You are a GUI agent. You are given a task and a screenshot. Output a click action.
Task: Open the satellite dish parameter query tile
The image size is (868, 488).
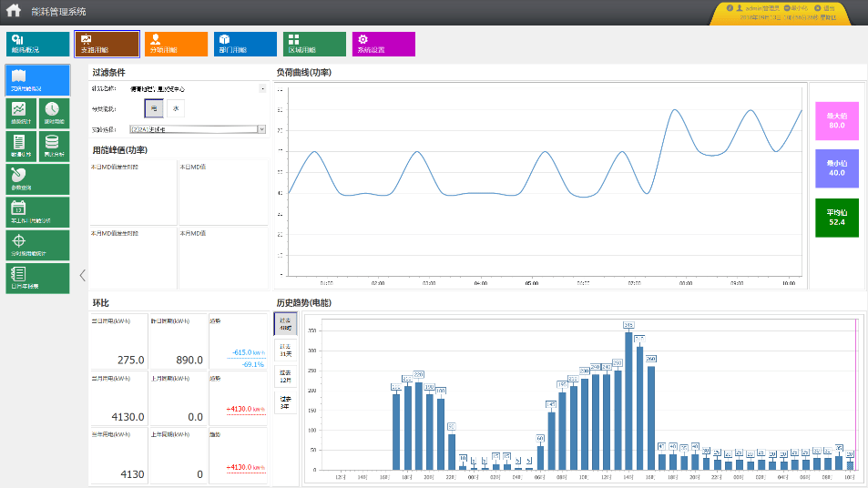pos(37,179)
